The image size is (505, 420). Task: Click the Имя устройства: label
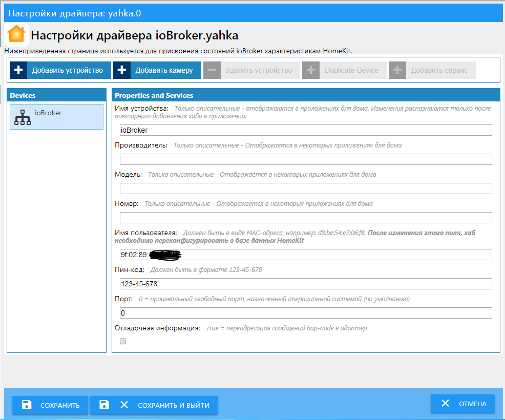click(x=141, y=108)
